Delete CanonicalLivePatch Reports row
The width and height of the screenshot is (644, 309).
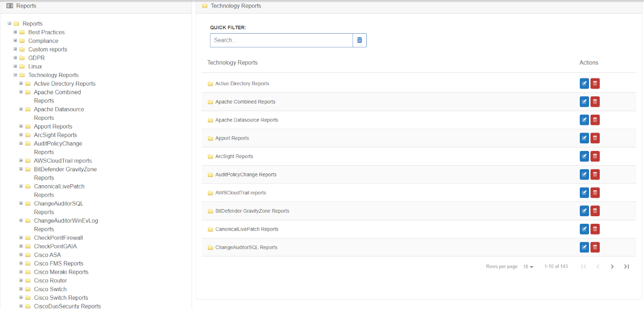[595, 229]
